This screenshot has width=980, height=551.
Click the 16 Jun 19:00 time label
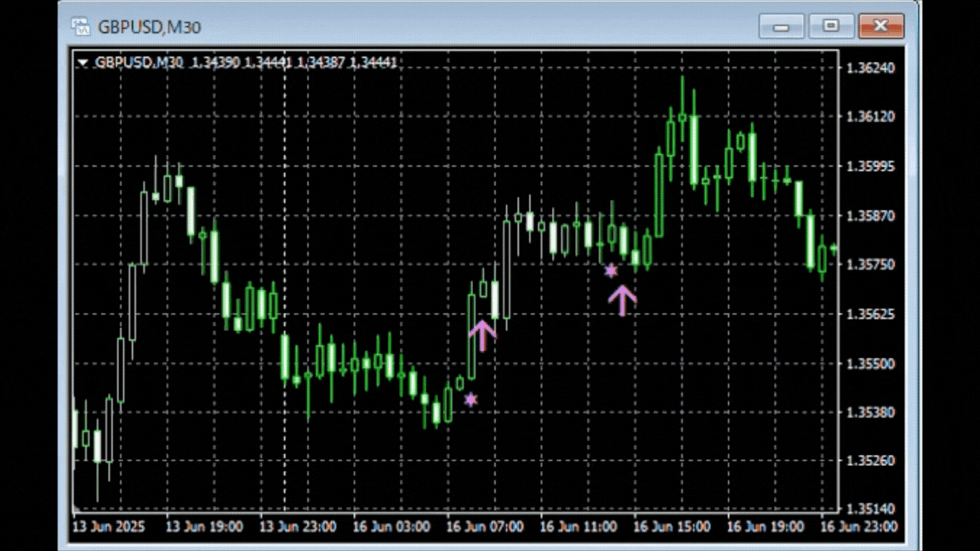pos(765,526)
